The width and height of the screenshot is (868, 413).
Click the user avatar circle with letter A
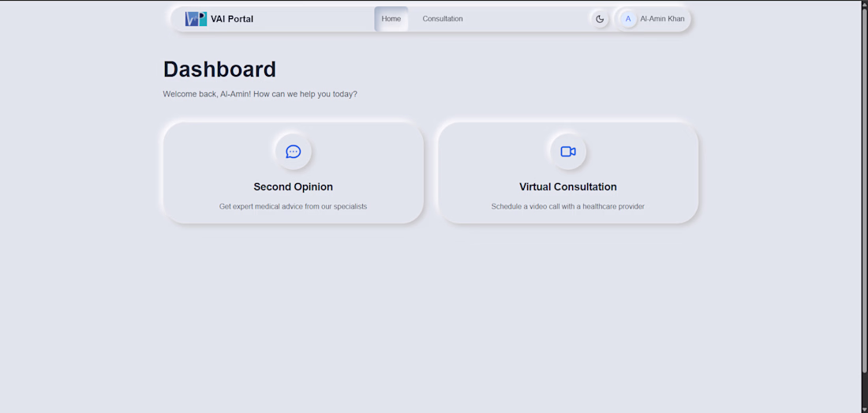click(628, 19)
